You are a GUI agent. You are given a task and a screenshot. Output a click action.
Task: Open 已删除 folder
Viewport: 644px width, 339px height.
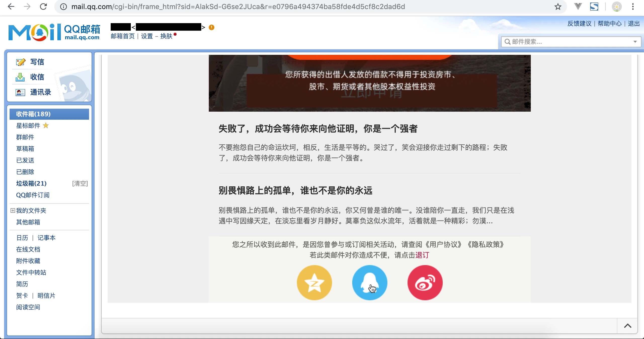[25, 172]
